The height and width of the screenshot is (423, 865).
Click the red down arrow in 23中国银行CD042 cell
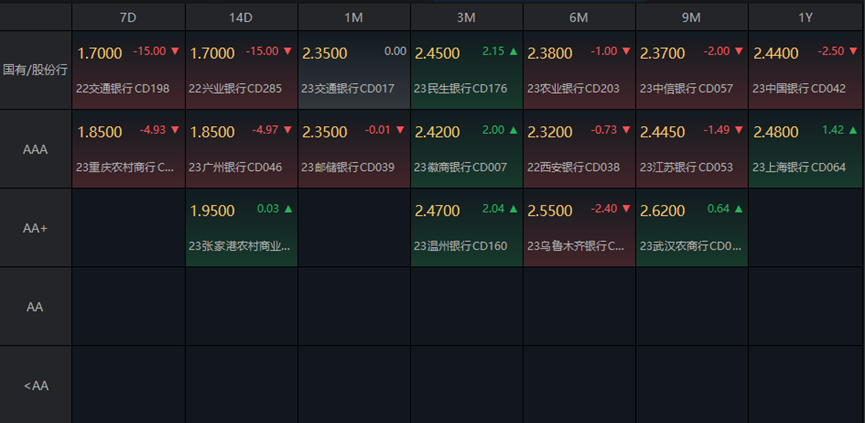852,51
